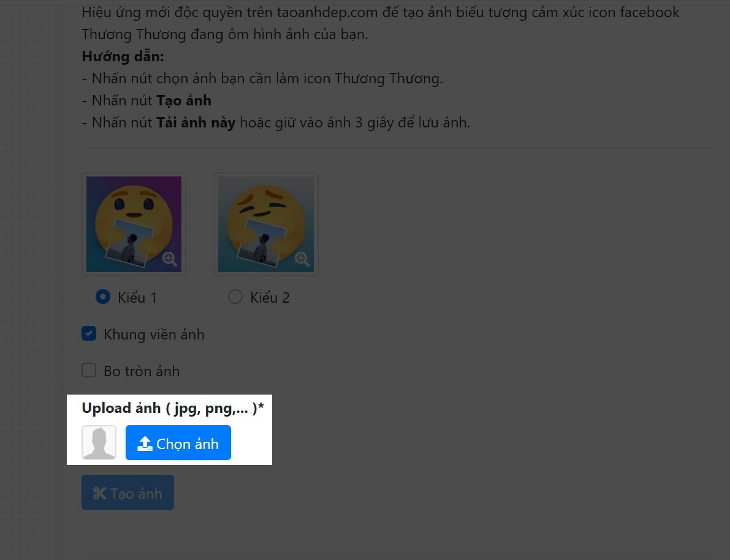The image size is (730, 560).
Task: Click the Tạo ảnh button
Action: [127, 493]
